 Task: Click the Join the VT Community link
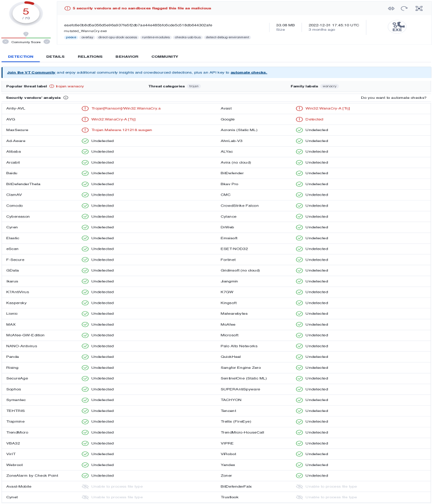click(31, 72)
